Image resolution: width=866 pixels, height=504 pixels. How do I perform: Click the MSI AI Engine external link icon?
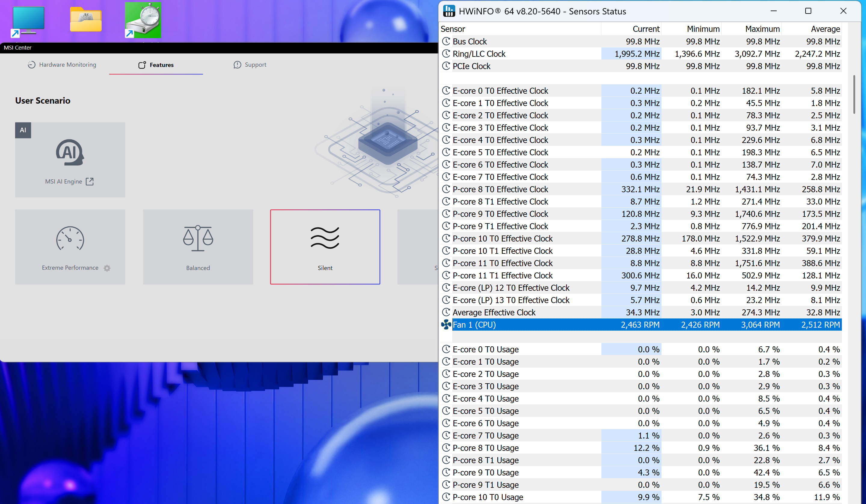(90, 181)
